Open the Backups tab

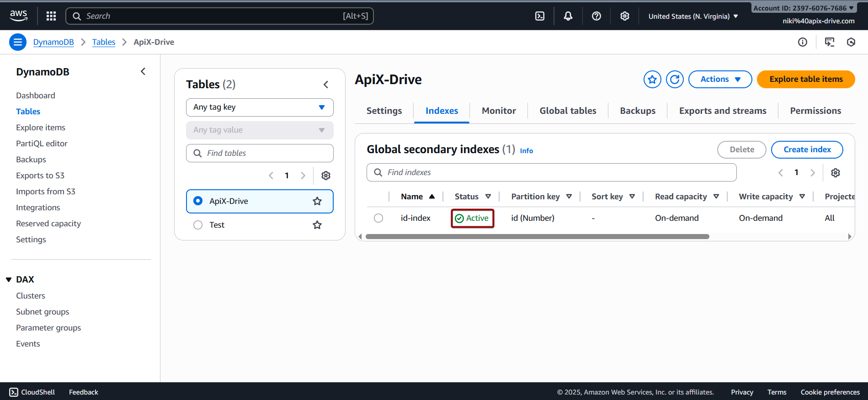pos(638,111)
